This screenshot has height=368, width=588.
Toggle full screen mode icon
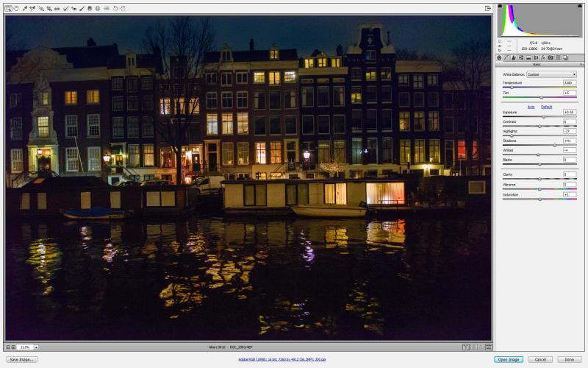(488, 8)
